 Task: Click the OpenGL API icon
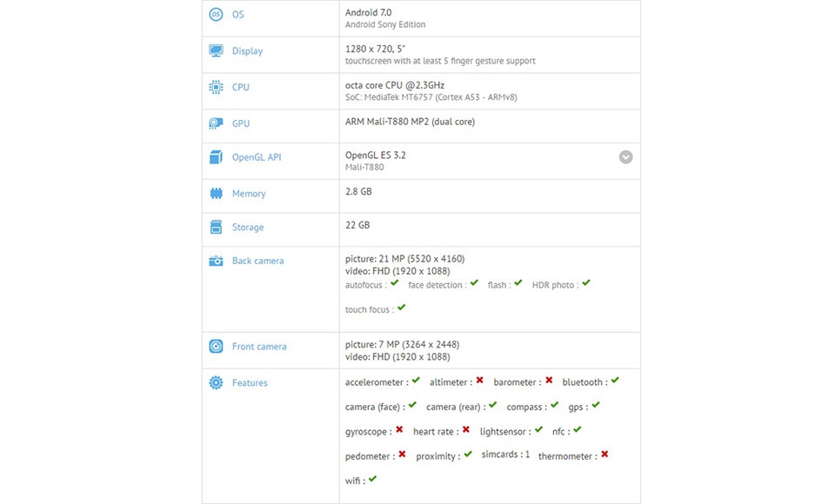pos(216,157)
